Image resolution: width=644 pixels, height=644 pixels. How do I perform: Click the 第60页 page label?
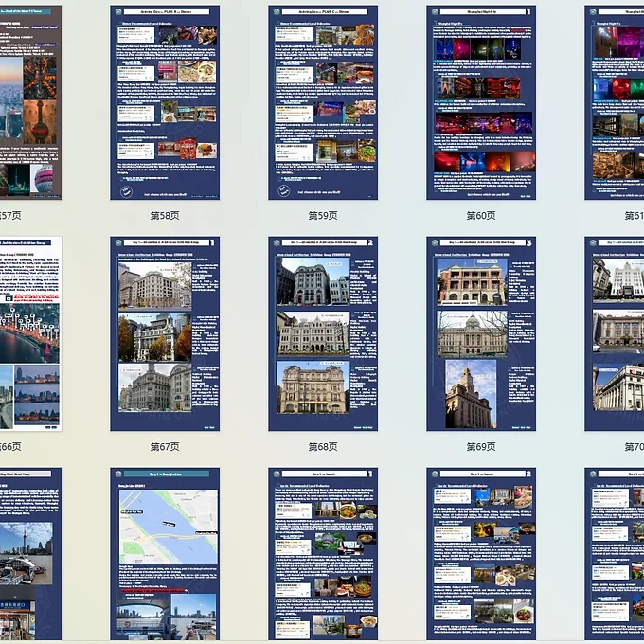coord(481,216)
